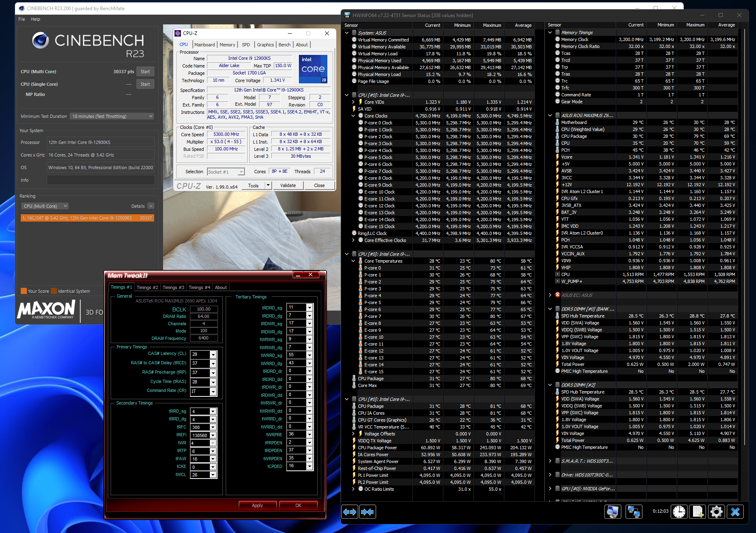Click the P-core 0 temperature thermometer icon
Viewport: 756px width, 533px height.
(x=360, y=268)
